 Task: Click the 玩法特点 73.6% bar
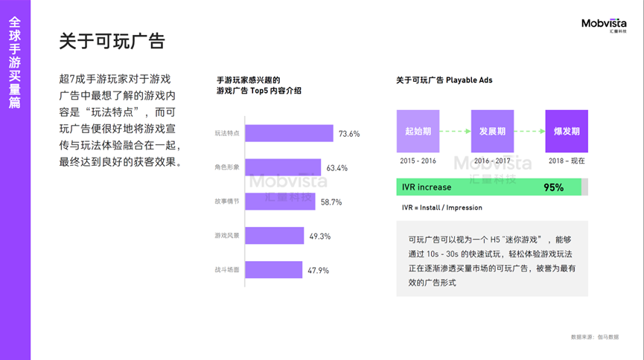(289, 133)
